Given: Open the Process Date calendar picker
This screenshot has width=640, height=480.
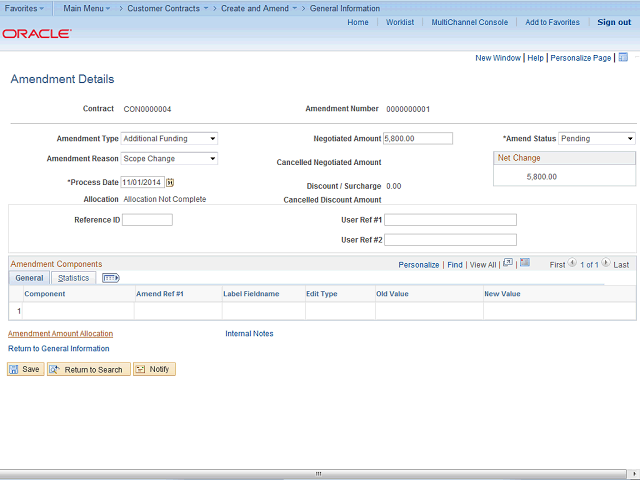Looking at the screenshot, I should [x=170, y=182].
